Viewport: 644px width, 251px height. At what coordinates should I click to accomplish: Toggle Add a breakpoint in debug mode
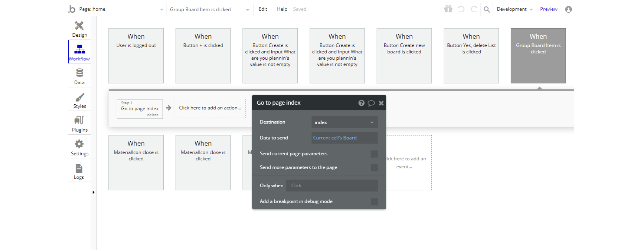[x=374, y=202]
